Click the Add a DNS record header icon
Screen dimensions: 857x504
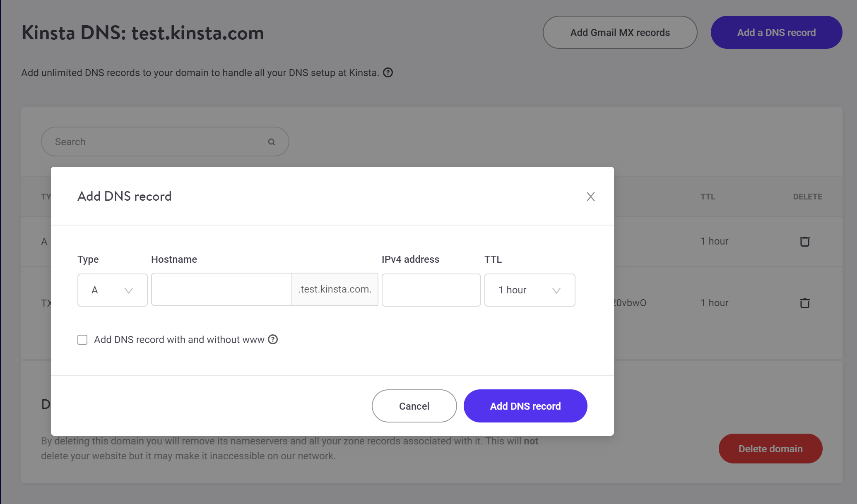tap(777, 32)
